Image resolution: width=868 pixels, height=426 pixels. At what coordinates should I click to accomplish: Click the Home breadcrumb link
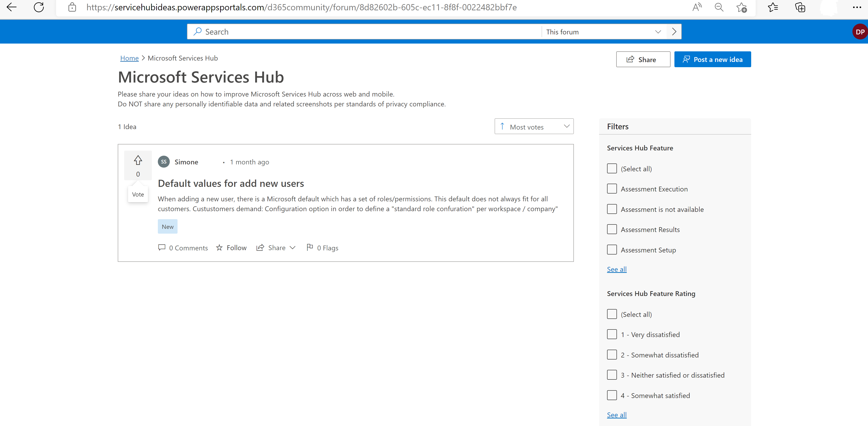pyautogui.click(x=129, y=58)
